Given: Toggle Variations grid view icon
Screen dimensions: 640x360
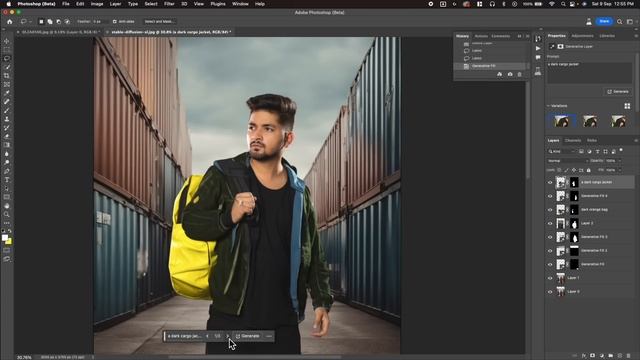Looking at the screenshot, I should [627, 106].
